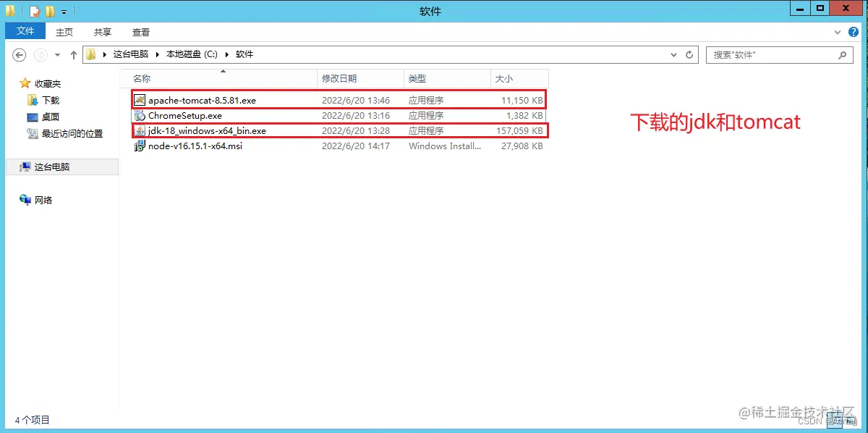Screen dimensions: 868x433
Task: Click 应用程序 type in ChromeSetup row
Action: [426, 115]
